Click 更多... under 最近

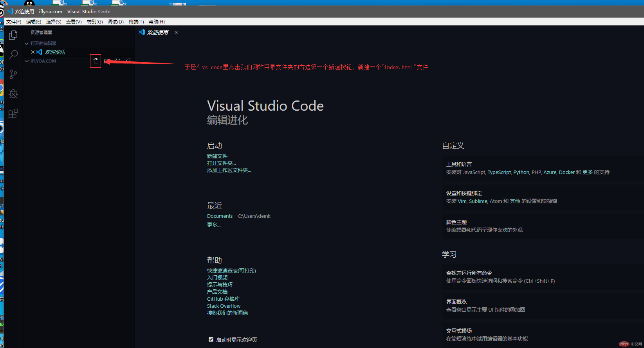(x=214, y=225)
